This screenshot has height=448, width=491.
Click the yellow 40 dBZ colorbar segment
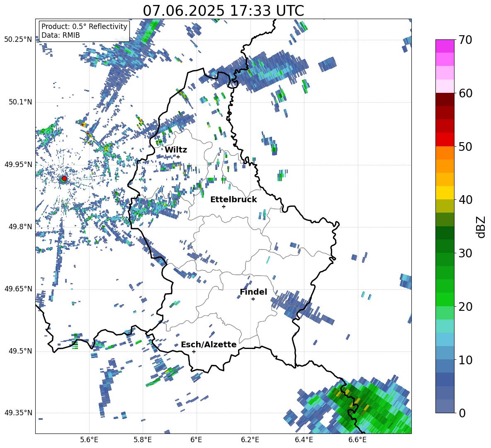(445, 193)
